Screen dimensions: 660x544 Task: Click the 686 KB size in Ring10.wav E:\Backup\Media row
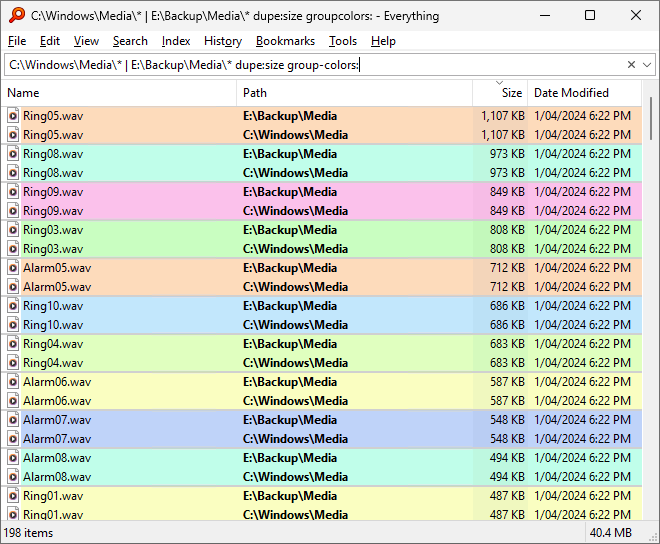click(x=507, y=306)
